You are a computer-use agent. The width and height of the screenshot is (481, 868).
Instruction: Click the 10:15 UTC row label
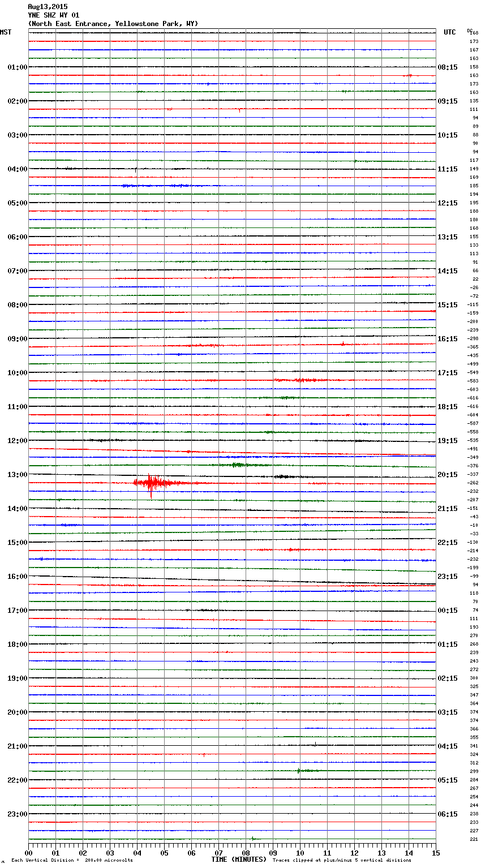448,135
